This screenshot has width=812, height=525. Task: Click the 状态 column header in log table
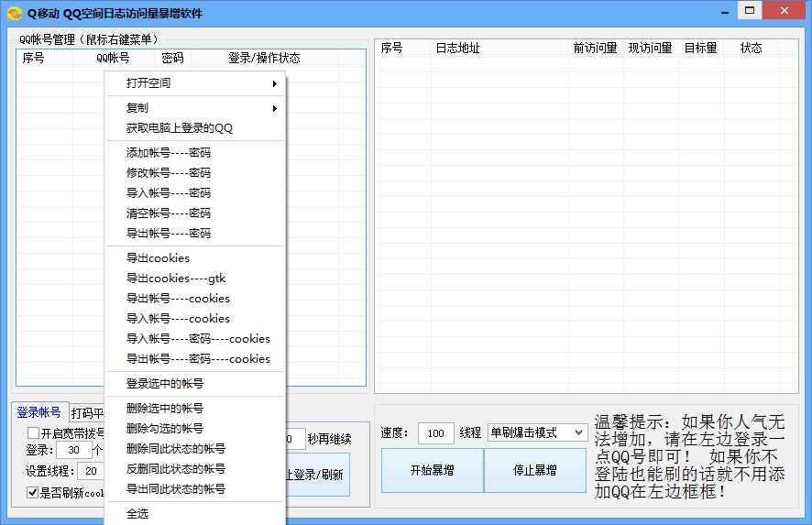[x=751, y=49]
